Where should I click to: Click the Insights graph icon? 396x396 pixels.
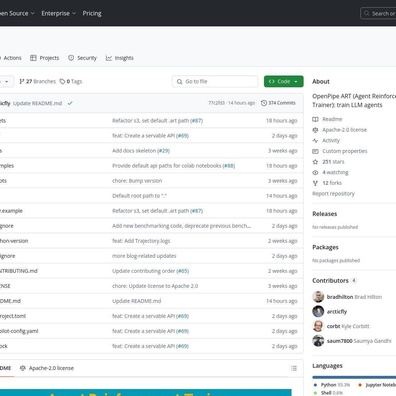109,58
